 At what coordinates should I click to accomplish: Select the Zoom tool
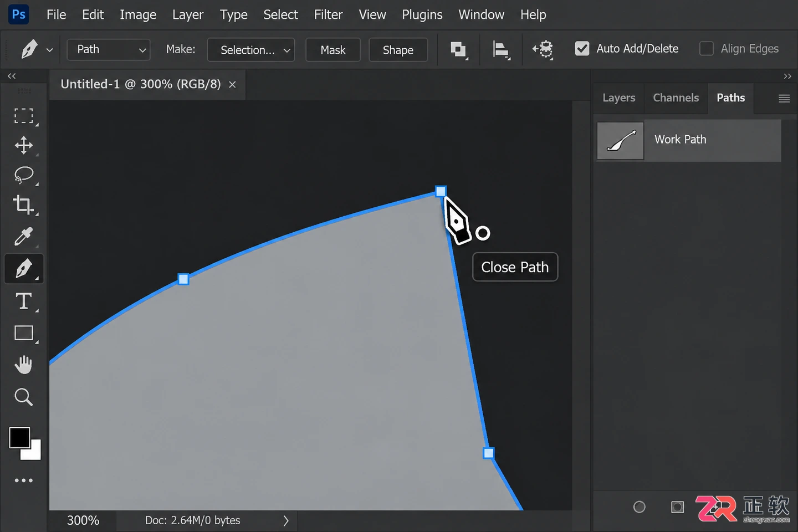pos(23,397)
